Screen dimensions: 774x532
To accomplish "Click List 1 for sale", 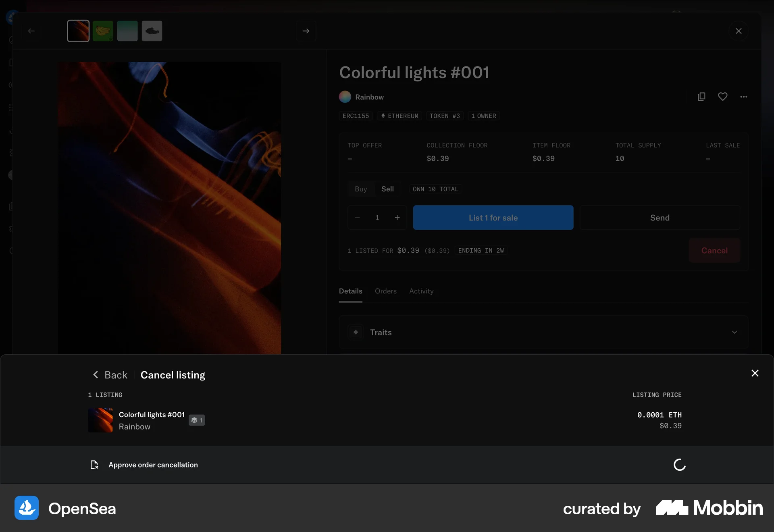I will point(493,218).
